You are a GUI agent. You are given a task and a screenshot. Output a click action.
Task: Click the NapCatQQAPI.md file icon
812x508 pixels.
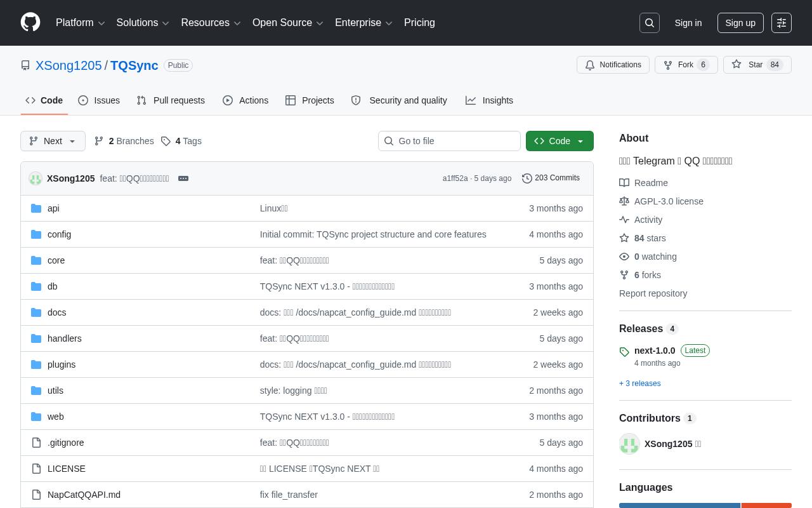(x=36, y=495)
